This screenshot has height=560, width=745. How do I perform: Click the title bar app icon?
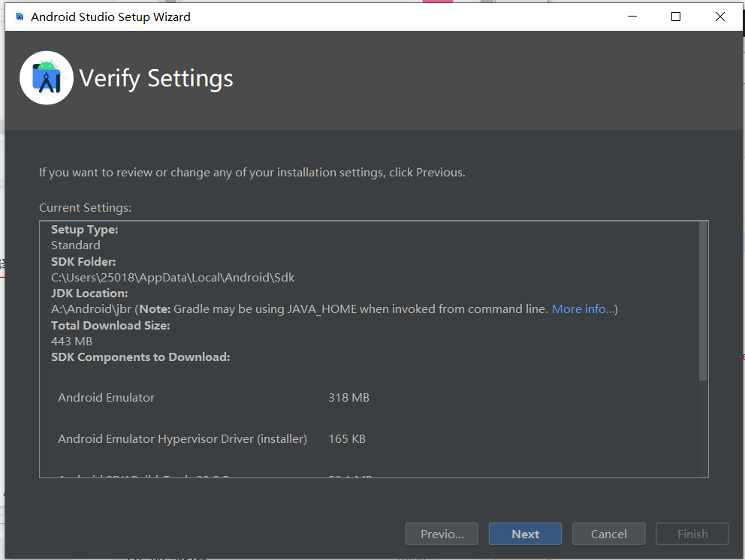(x=20, y=17)
